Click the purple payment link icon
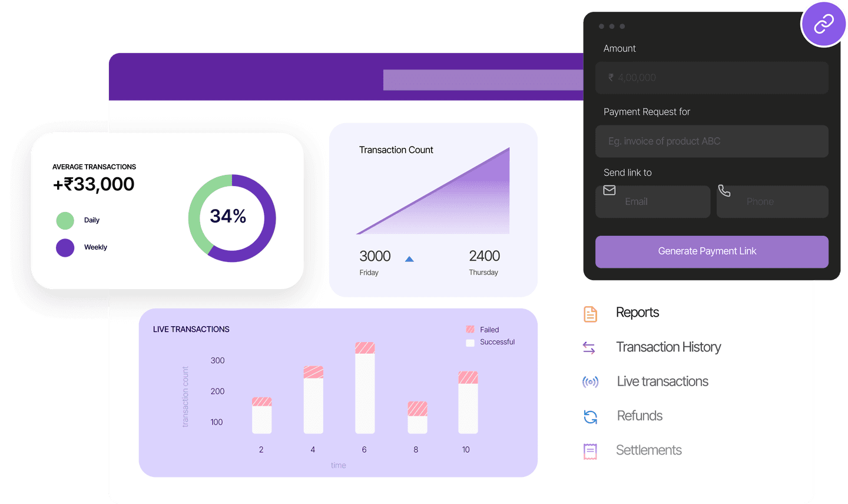The image size is (848, 504). point(823,24)
